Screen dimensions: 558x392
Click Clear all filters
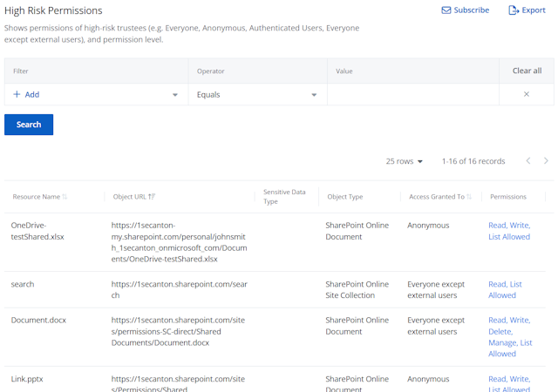tap(527, 71)
